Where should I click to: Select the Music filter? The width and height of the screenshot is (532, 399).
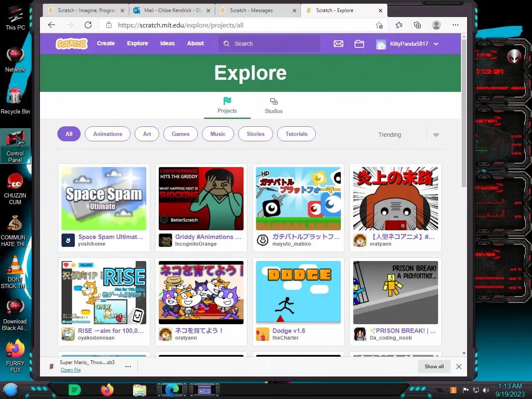tap(218, 134)
